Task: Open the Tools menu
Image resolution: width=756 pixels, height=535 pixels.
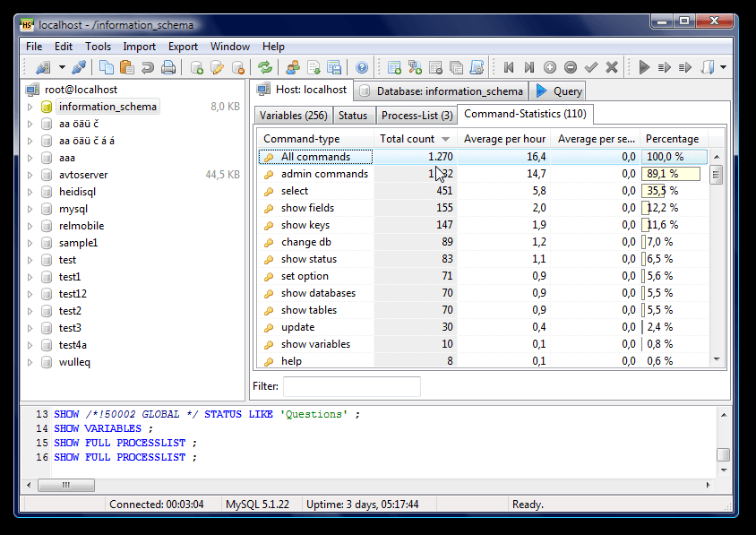Action: click(x=98, y=47)
